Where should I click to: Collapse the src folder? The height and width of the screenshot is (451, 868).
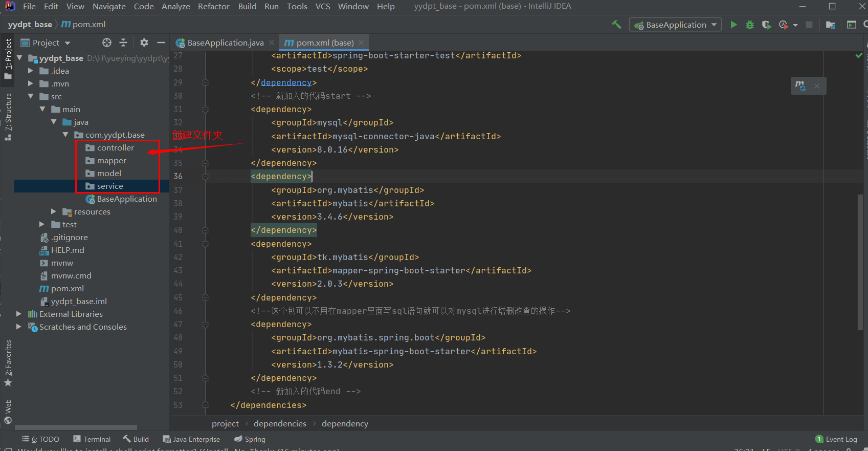click(31, 96)
